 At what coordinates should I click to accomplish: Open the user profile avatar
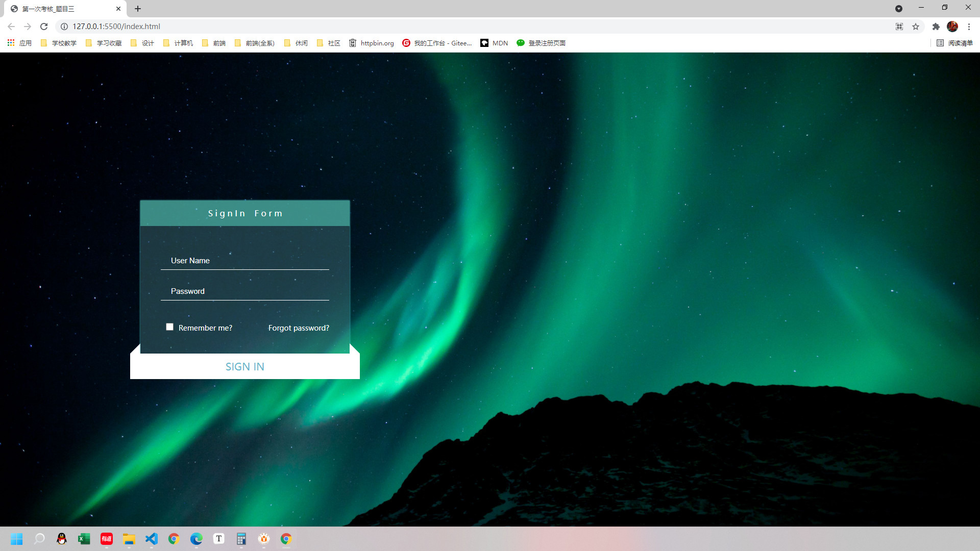(952, 27)
